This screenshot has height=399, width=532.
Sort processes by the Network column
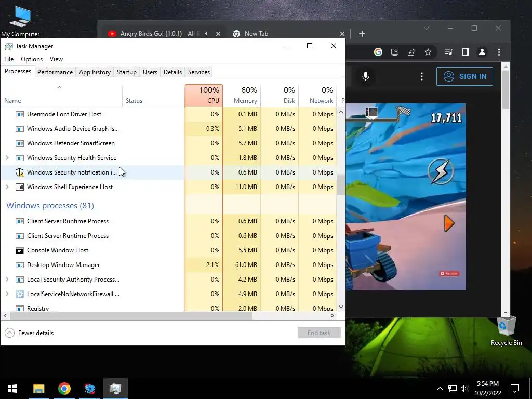point(317,96)
